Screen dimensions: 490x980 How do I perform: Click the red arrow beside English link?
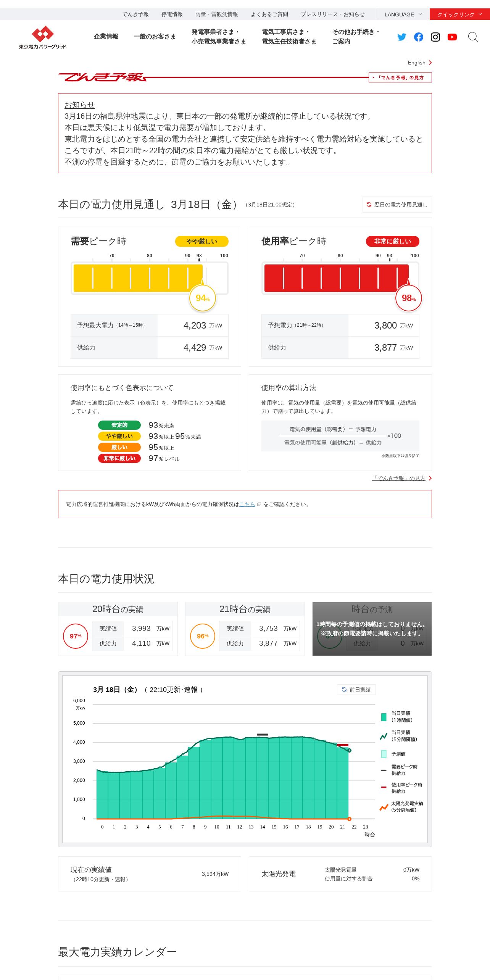point(430,63)
